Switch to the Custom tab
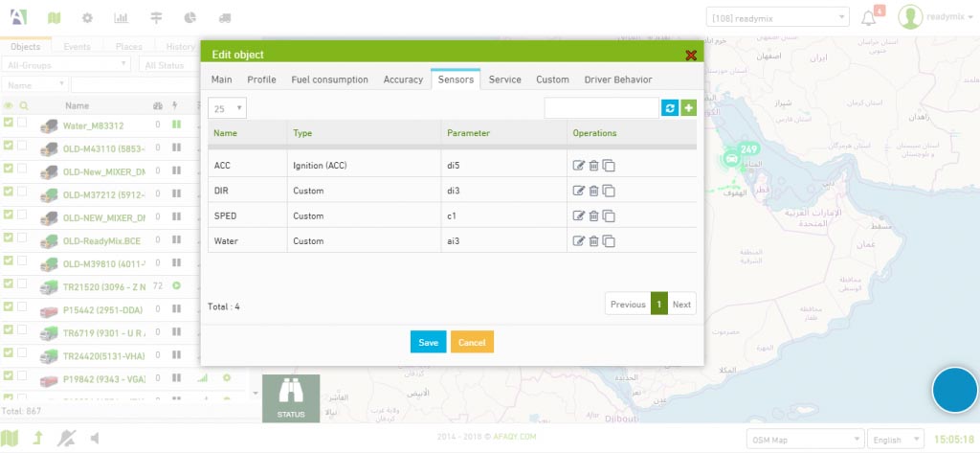Viewport: 980px width, 453px height. (552, 79)
